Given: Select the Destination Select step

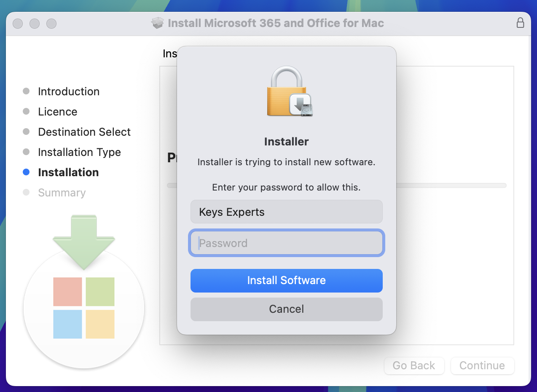Looking at the screenshot, I should click(84, 132).
